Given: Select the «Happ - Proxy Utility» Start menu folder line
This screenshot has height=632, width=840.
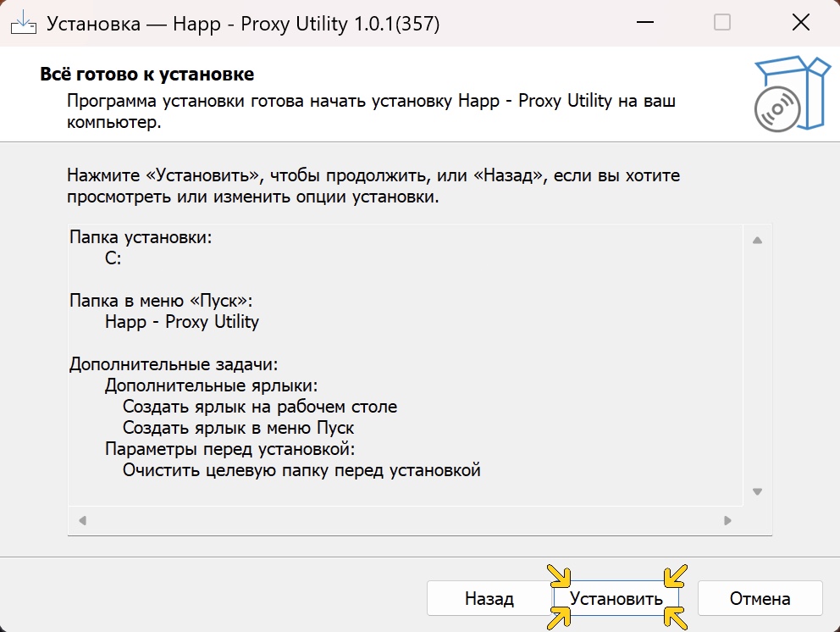Looking at the screenshot, I should (x=182, y=322).
